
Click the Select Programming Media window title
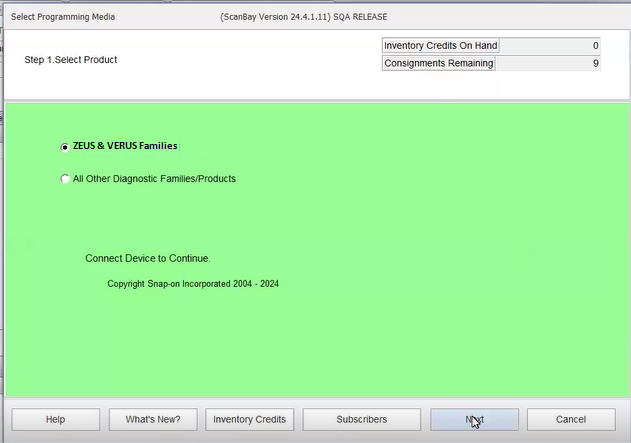62,17
